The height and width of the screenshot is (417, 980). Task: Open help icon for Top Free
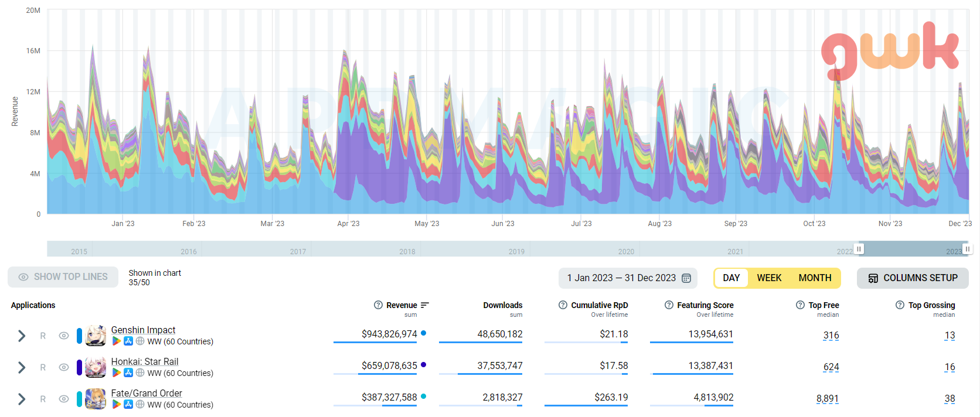(800, 305)
